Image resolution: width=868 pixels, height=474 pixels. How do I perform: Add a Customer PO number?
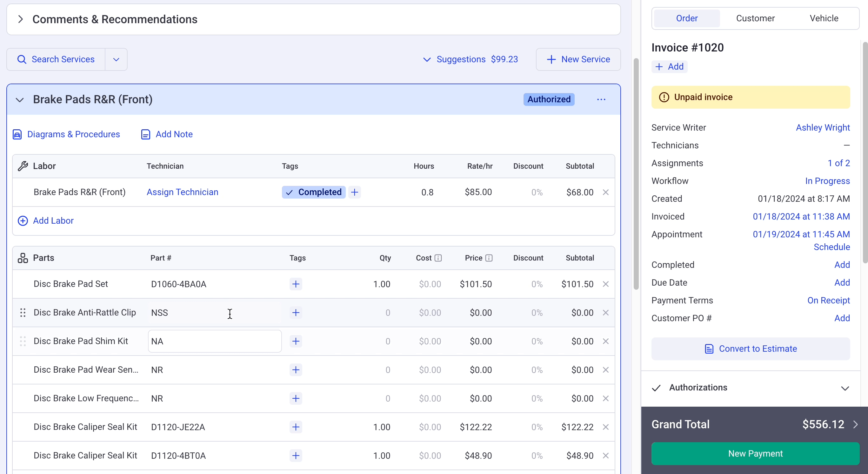point(842,318)
